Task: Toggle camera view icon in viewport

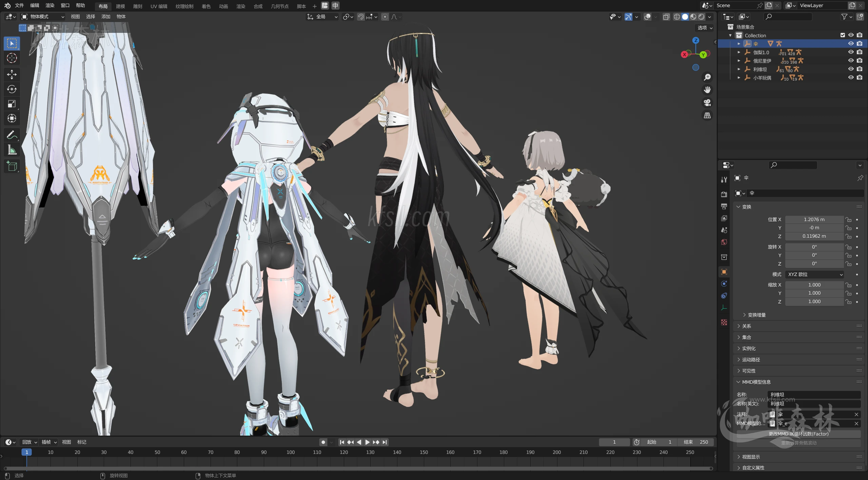Action: [x=707, y=103]
